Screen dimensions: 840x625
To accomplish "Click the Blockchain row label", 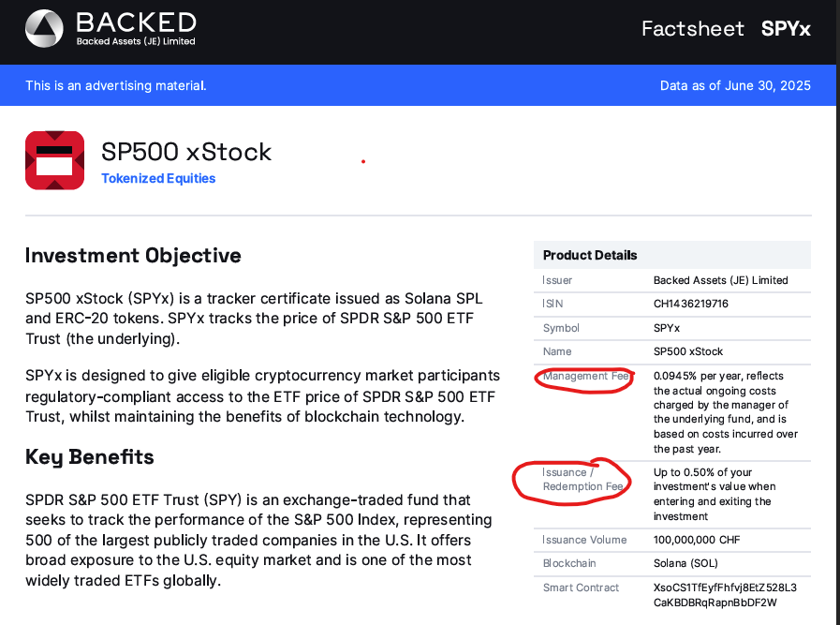I will tap(569, 563).
